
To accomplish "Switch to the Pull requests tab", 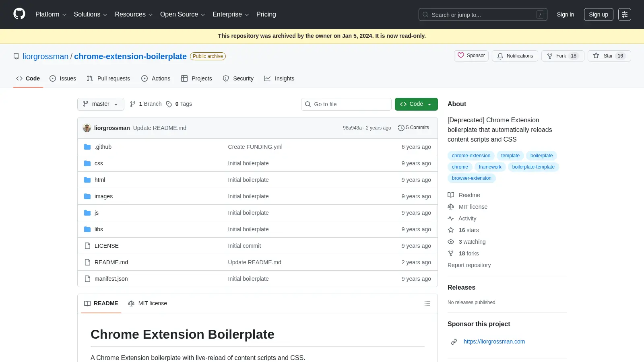I will tap(108, 78).
